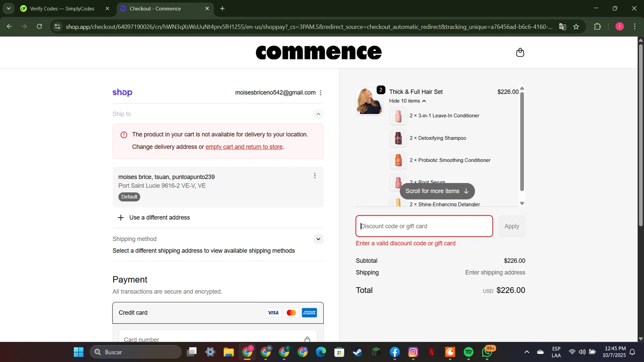Viewport: 644px width, 362px height.
Task: Focus the Card number field
Action: [218, 338]
